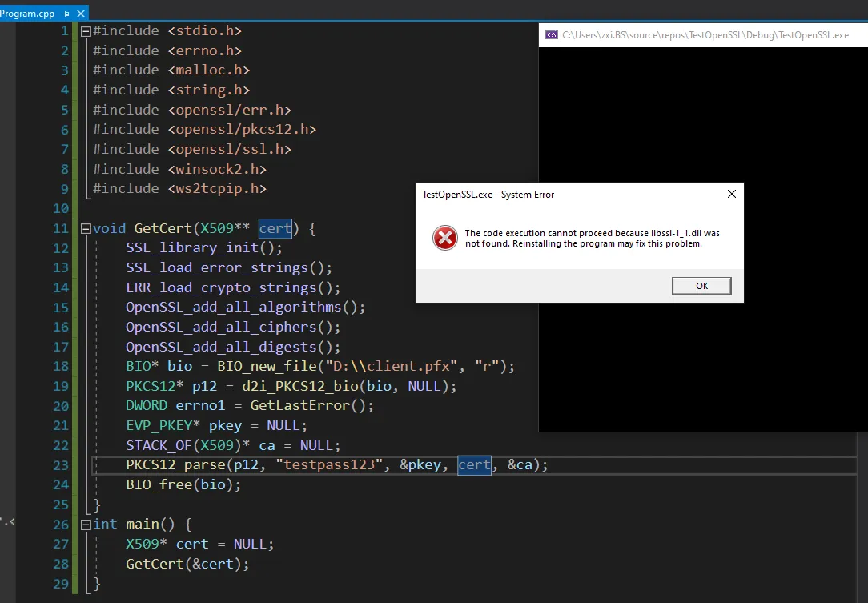Toggle the pin on the Program.cpp tab
The height and width of the screenshot is (603, 868).
[x=66, y=14]
